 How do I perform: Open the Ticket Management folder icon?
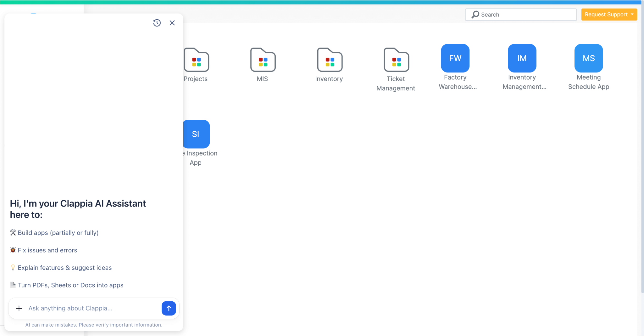(x=396, y=60)
